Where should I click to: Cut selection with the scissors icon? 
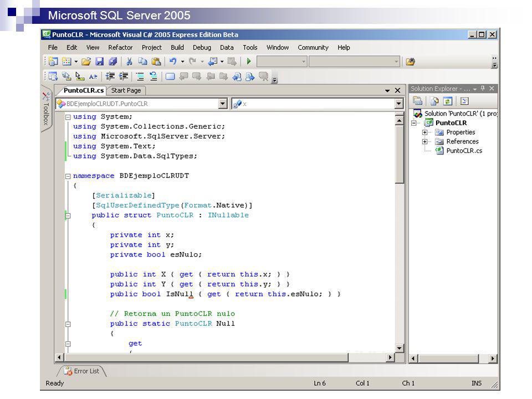(129, 62)
